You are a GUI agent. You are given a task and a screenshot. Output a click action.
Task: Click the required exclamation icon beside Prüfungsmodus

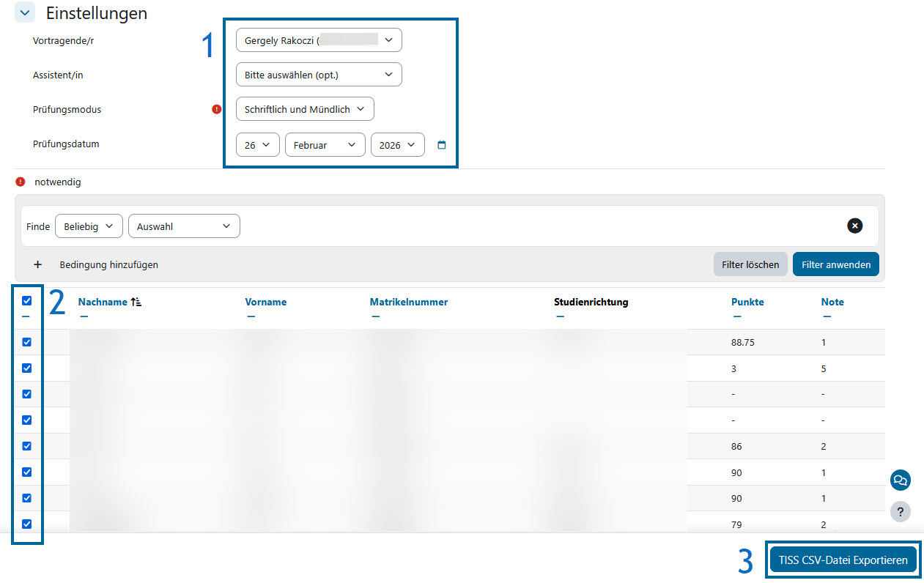(216, 108)
